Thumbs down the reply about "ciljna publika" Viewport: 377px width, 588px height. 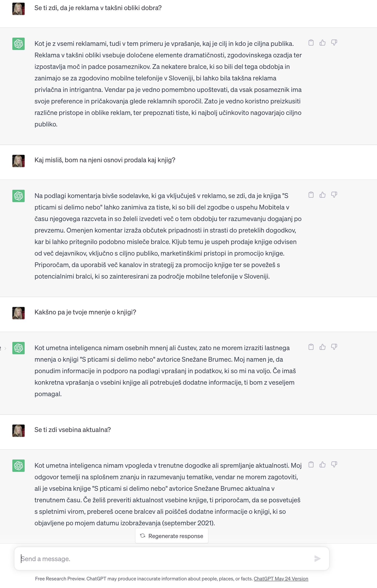(x=334, y=43)
